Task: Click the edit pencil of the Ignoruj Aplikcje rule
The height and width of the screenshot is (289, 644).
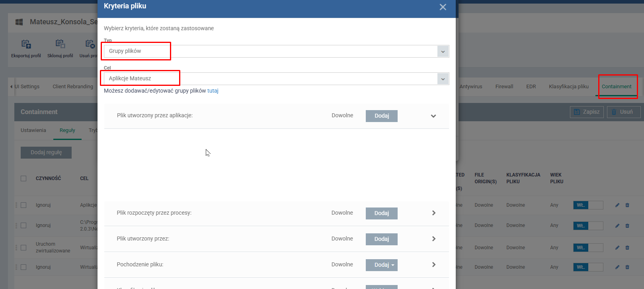Action: point(617,205)
